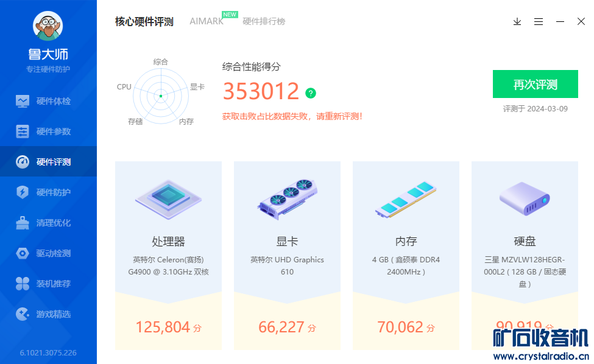Click the 游戏精选 game icon
Image resolution: width=594 pixels, height=364 pixels.
[23, 314]
